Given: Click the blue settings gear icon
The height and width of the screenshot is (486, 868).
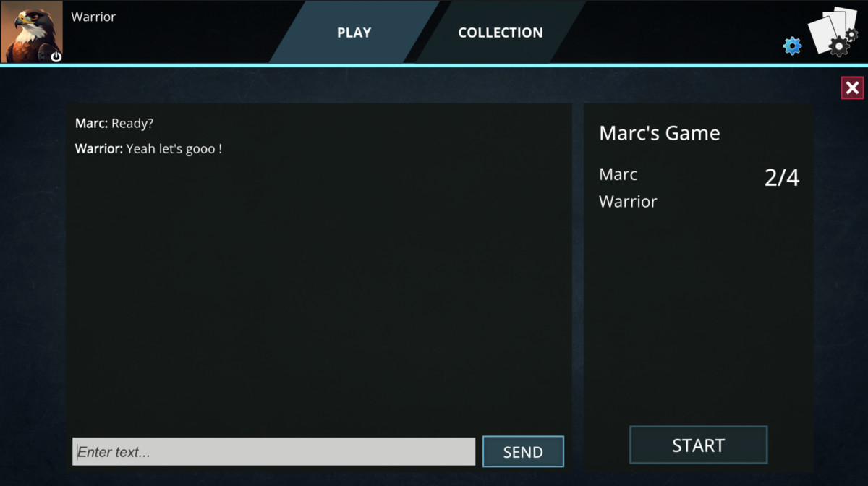Looking at the screenshot, I should (x=793, y=46).
